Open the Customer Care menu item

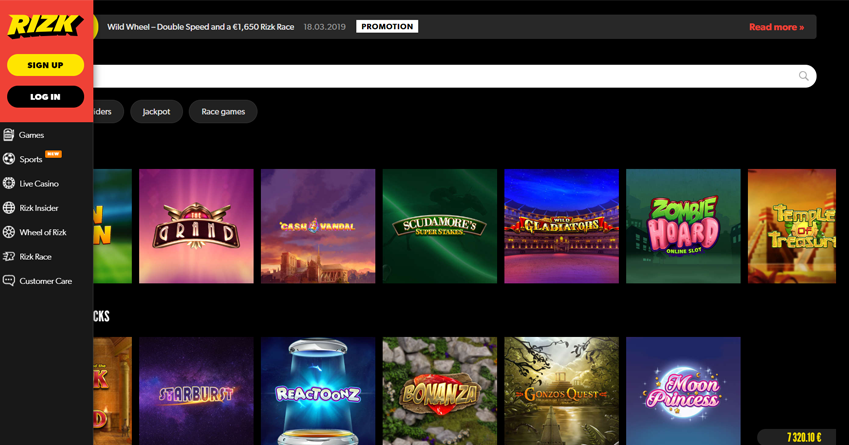[45, 281]
